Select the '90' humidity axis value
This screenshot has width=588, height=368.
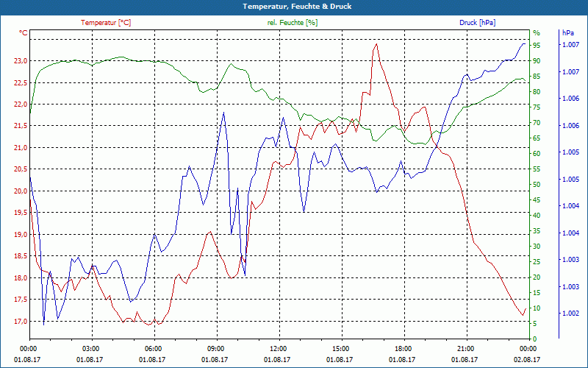pos(537,61)
